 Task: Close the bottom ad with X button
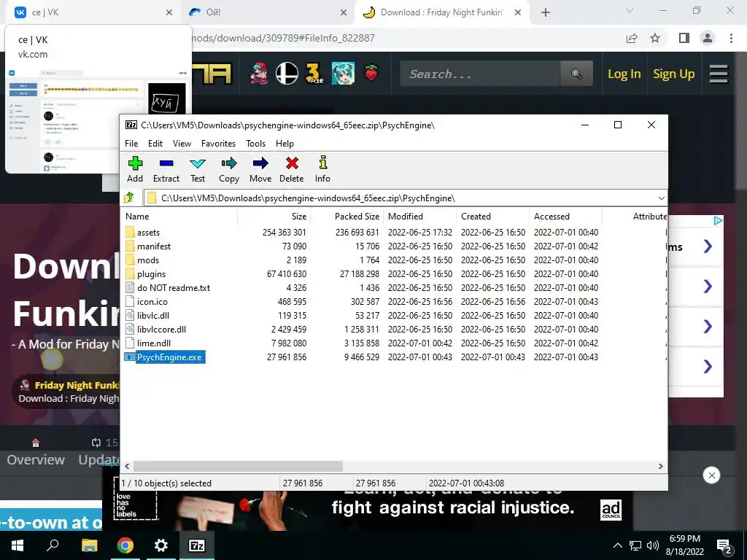[x=711, y=475]
